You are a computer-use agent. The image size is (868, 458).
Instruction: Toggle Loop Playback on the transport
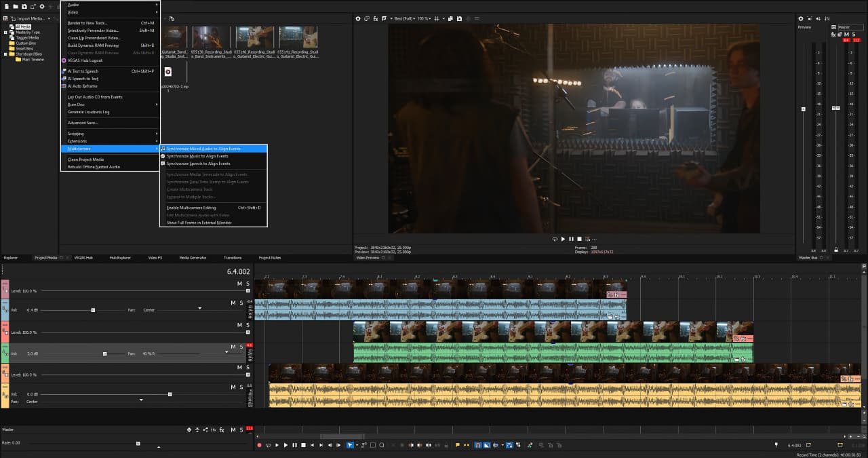(267, 444)
